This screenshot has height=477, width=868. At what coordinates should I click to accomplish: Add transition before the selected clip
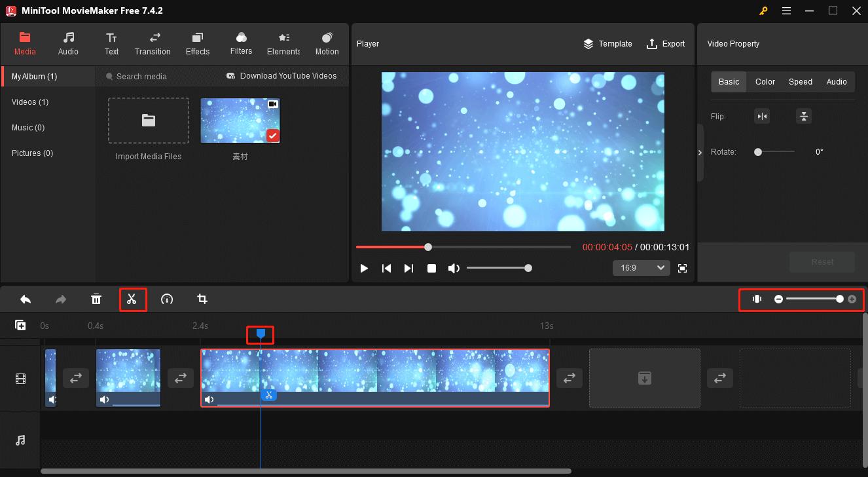click(x=181, y=378)
